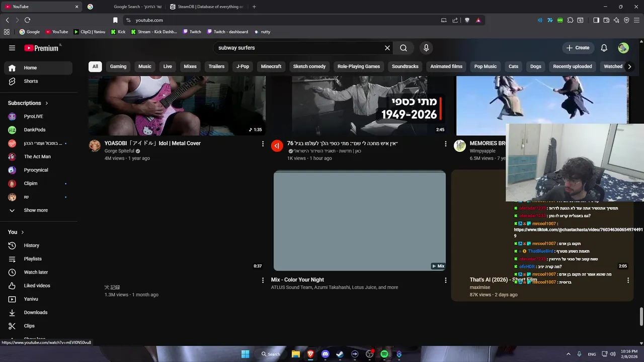This screenshot has height=362, width=644.
Task: Click the magnifier search button
Action: pyautogui.click(x=404, y=48)
